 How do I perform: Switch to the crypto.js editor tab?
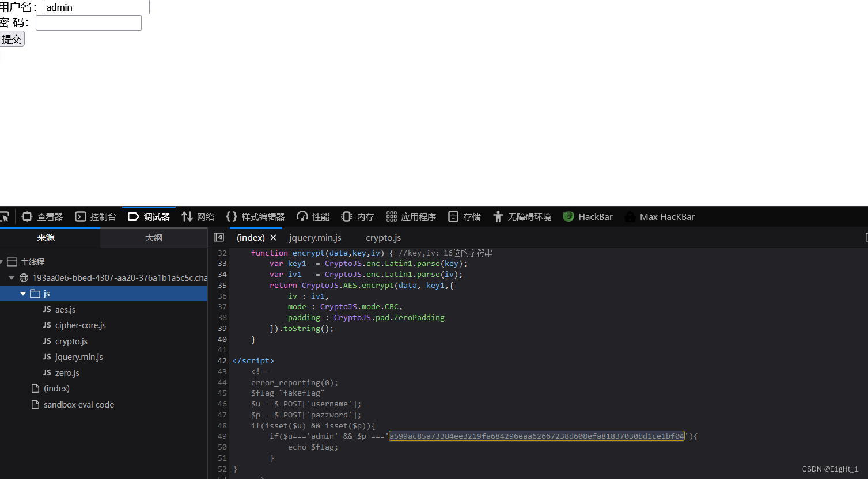tap(384, 237)
